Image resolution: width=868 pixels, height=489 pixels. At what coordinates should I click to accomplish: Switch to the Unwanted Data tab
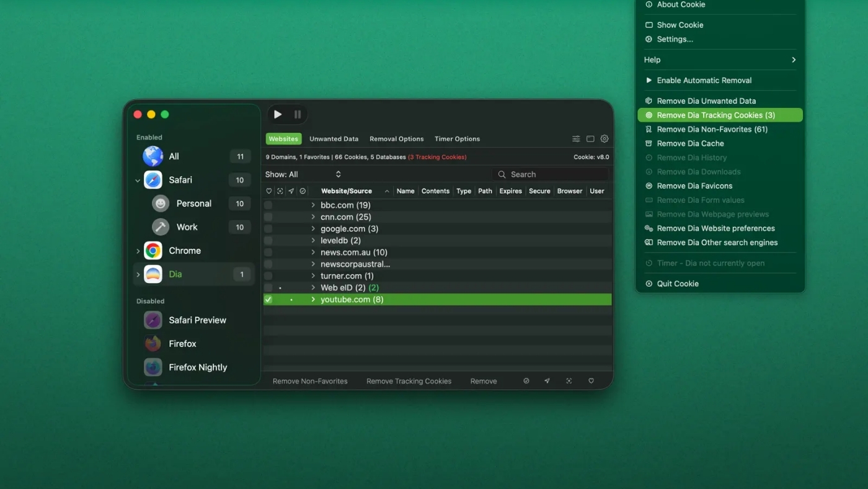coord(334,139)
